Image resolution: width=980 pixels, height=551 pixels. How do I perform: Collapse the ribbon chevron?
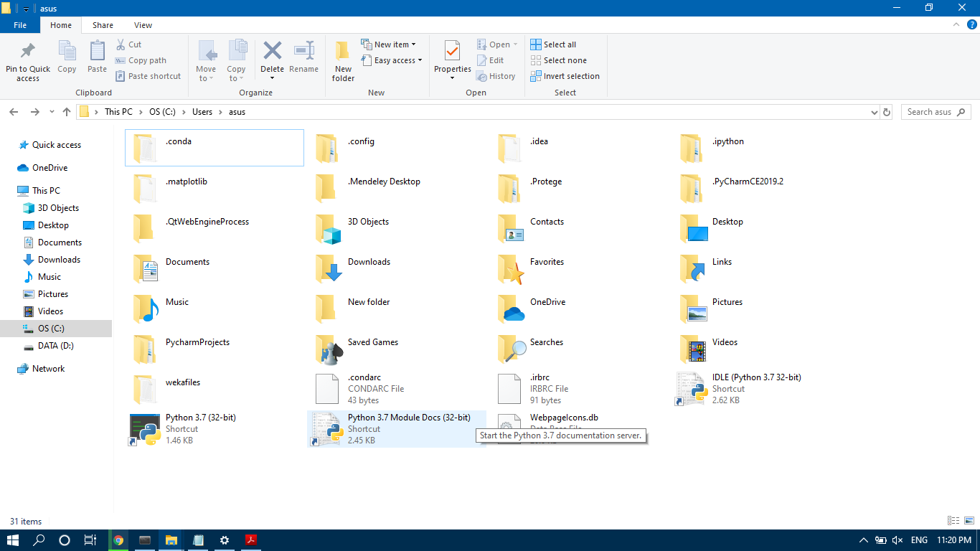point(956,24)
